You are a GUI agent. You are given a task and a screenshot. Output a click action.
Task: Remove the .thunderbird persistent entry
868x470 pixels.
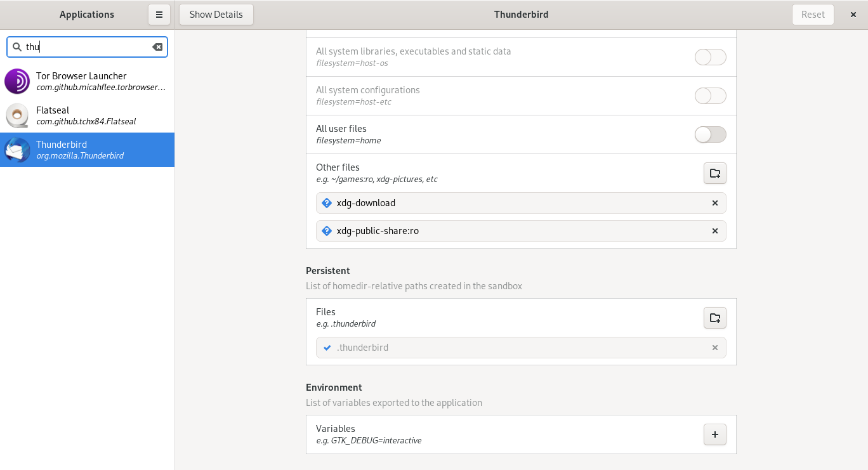[715, 348]
